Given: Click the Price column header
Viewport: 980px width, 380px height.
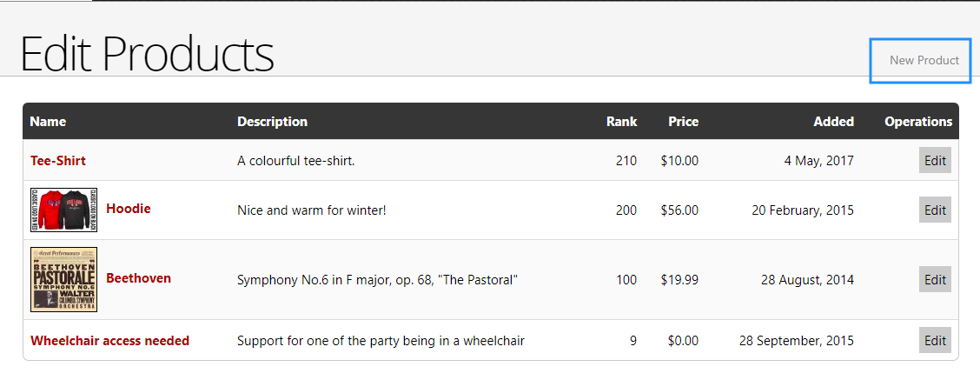Looking at the screenshot, I should click(683, 122).
